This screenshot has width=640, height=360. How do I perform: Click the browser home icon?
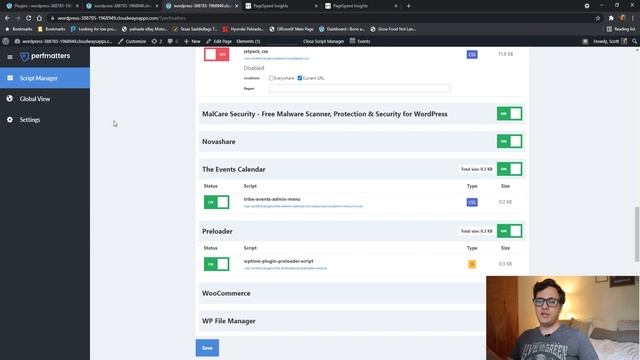click(x=39, y=18)
